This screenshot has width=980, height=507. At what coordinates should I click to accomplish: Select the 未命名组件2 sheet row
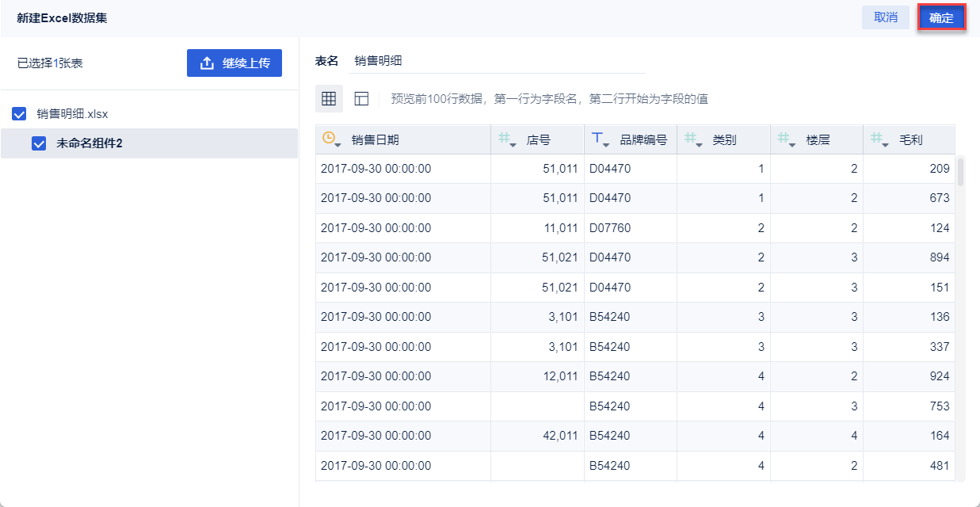[x=158, y=144]
